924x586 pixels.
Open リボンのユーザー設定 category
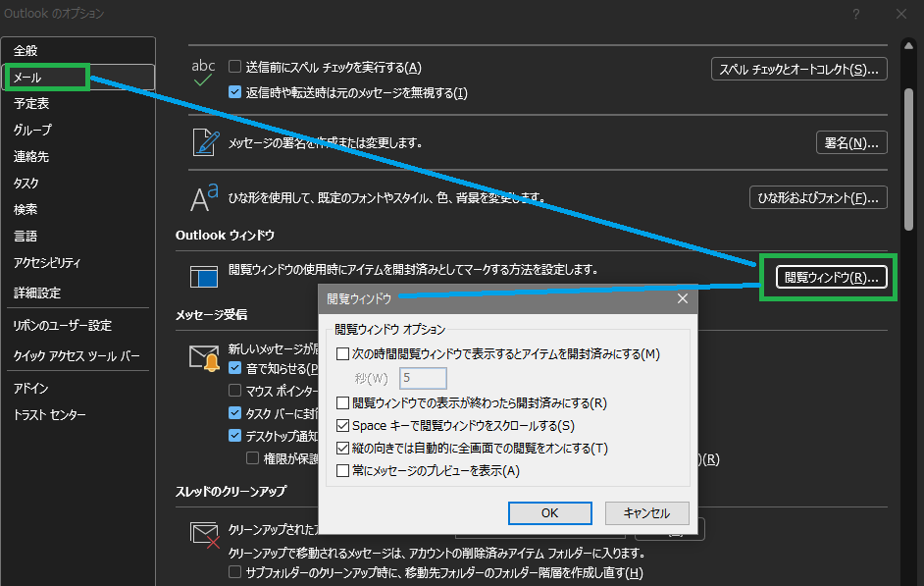[77, 326]
